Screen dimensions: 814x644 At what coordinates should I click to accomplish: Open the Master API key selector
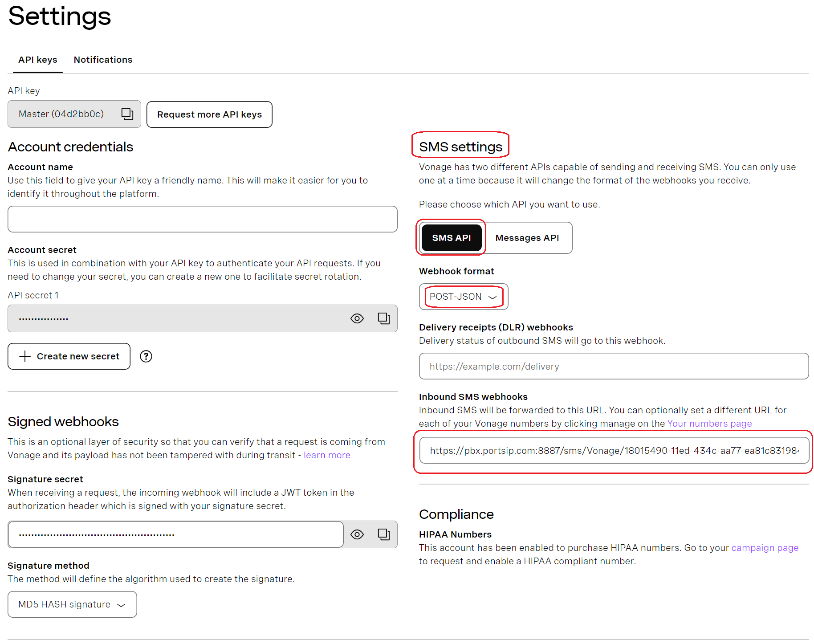pyautogui.click(x=62, y=114)
